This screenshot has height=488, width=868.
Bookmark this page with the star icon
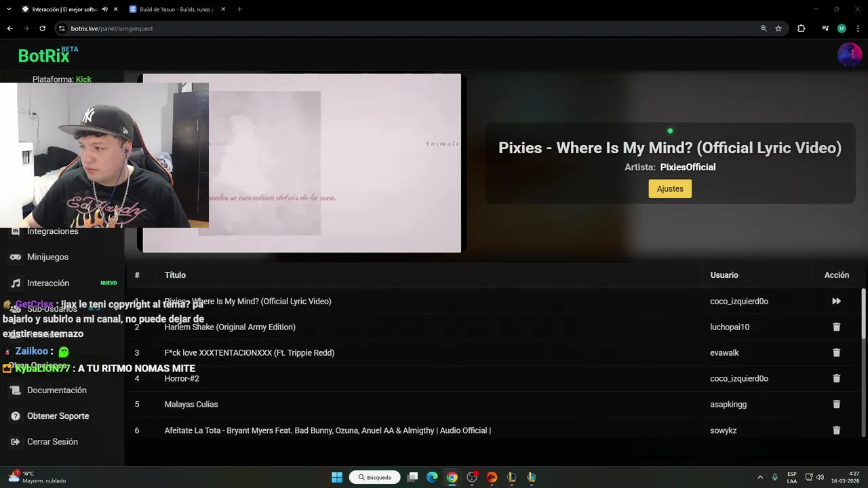click(x=778, y=28)
